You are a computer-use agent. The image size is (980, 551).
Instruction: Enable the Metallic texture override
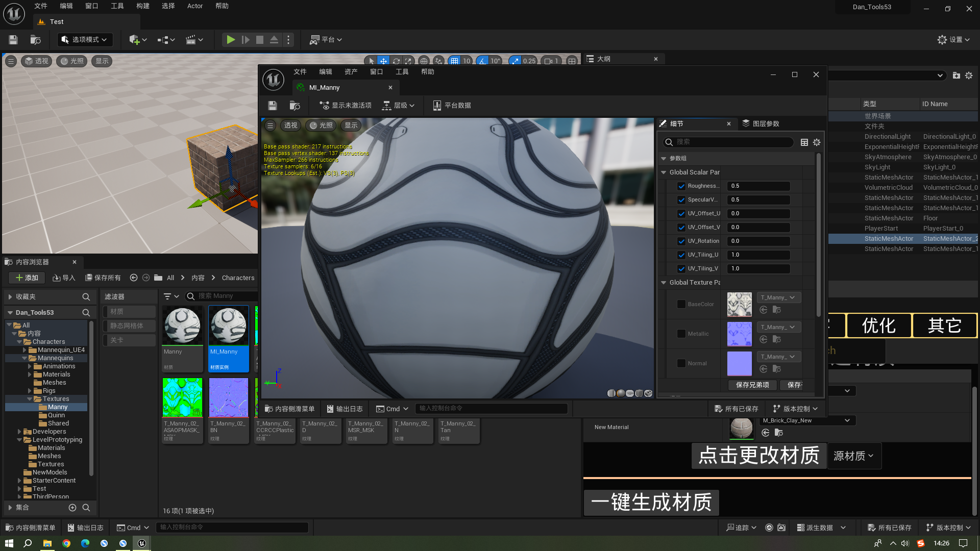click(681, 334)
